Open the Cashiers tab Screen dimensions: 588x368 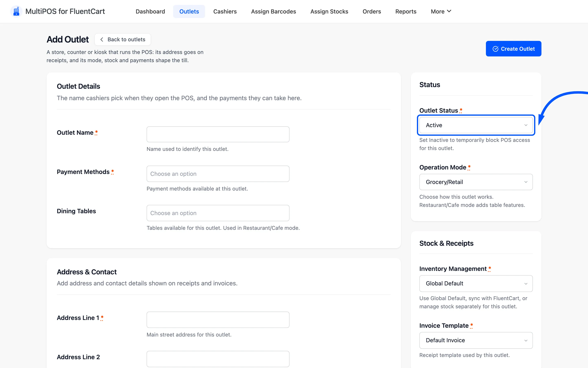[x=225, y=11]
